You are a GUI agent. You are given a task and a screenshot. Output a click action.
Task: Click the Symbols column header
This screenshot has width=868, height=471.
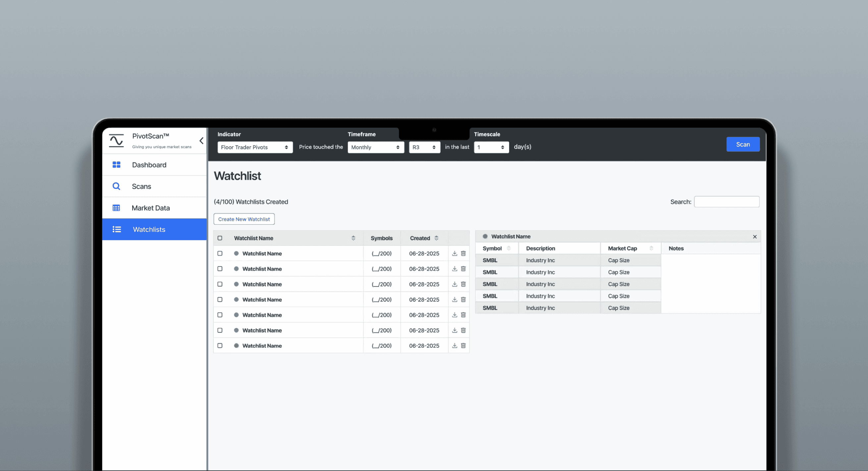point(382,238)
